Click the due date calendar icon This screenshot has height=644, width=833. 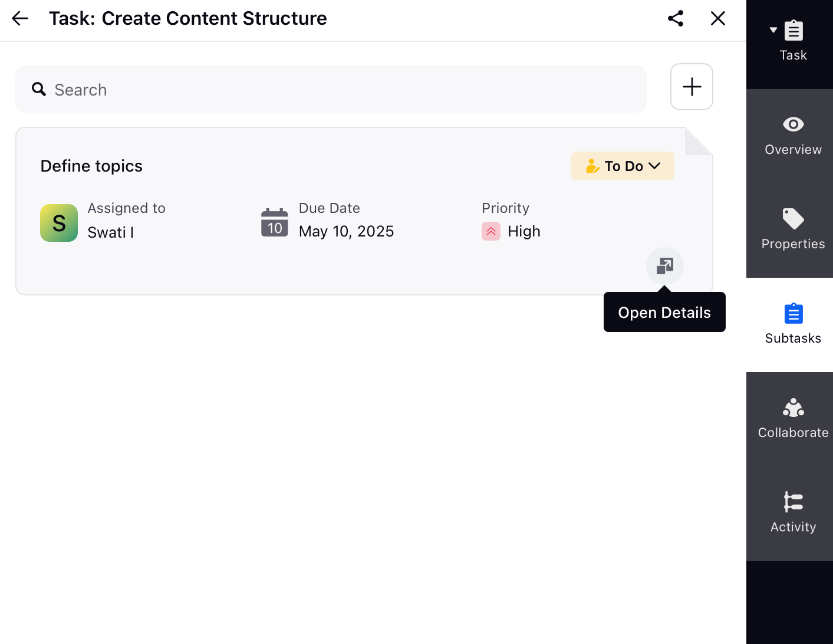pos(275,222)
